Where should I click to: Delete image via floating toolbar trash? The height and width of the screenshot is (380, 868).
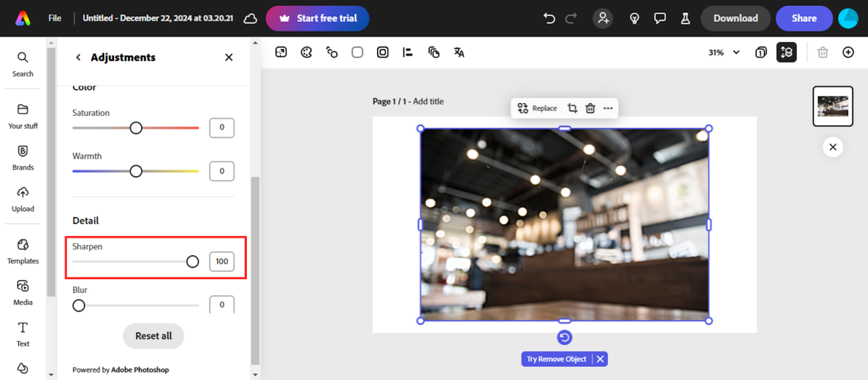click(x=590, y=108)
